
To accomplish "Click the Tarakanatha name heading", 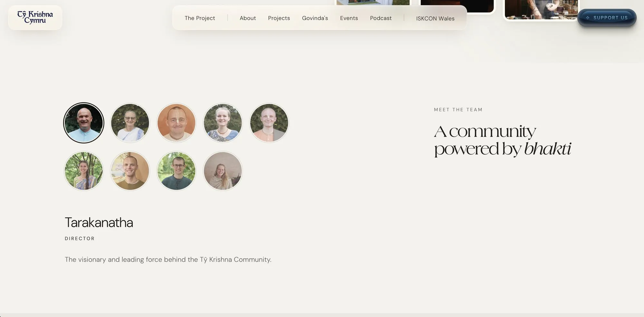I will click(99, 223).
